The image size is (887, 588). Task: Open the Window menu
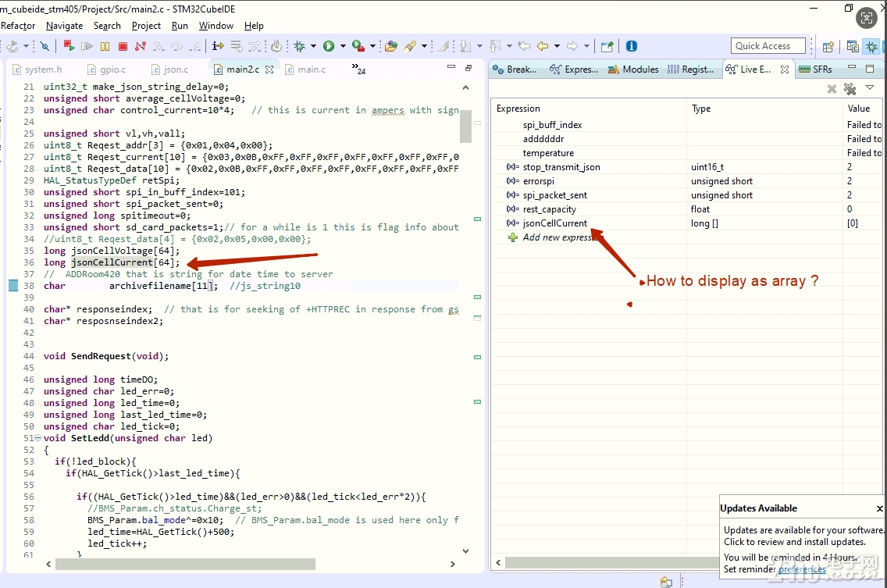(216, 26)
